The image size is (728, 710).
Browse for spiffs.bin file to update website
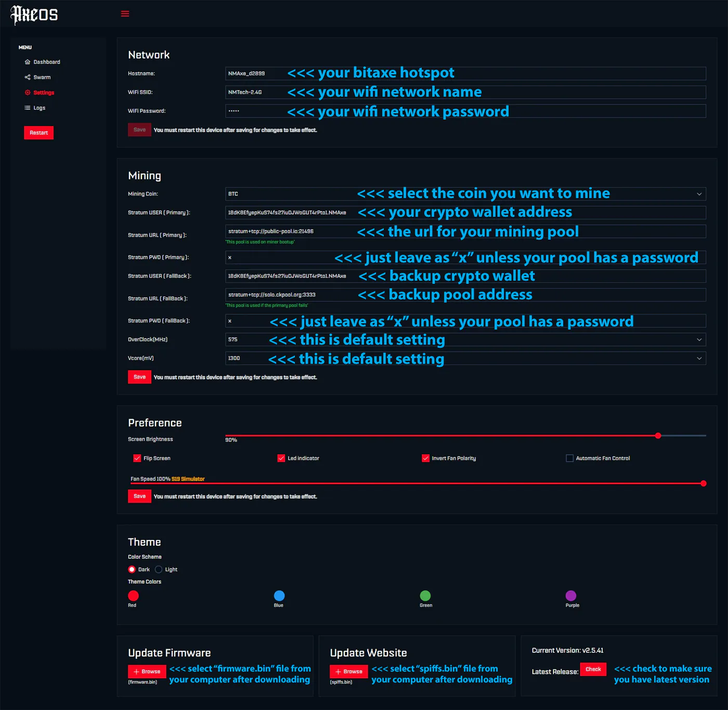pos(349,672)
